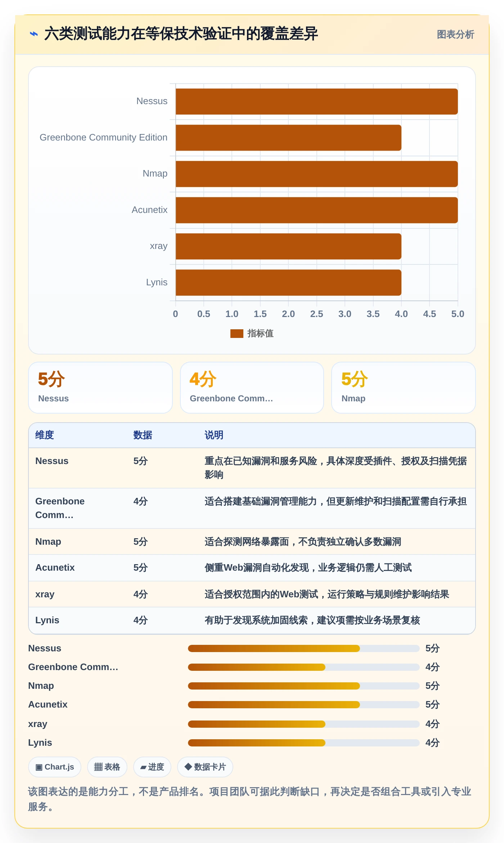The image size is (504, 843).
Task: Click the 图表分析 label in the header
Action: pyautogui.click(x=455, y=34)
